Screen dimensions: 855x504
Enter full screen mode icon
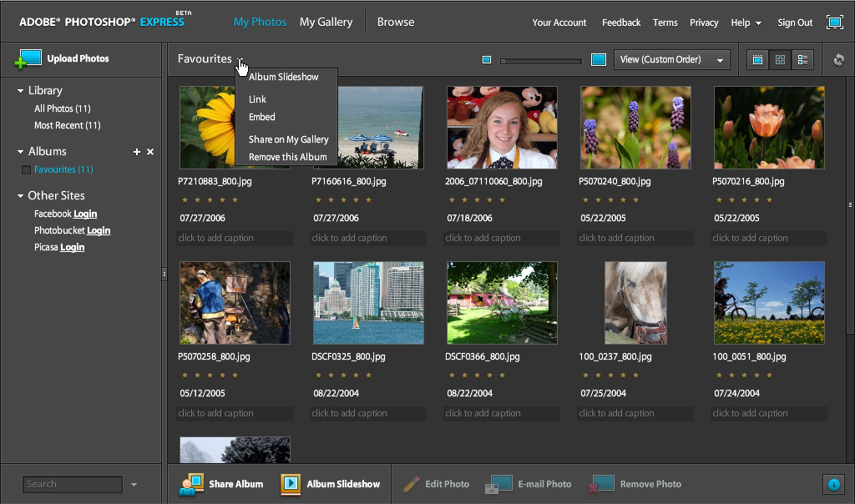pos(834,23)
